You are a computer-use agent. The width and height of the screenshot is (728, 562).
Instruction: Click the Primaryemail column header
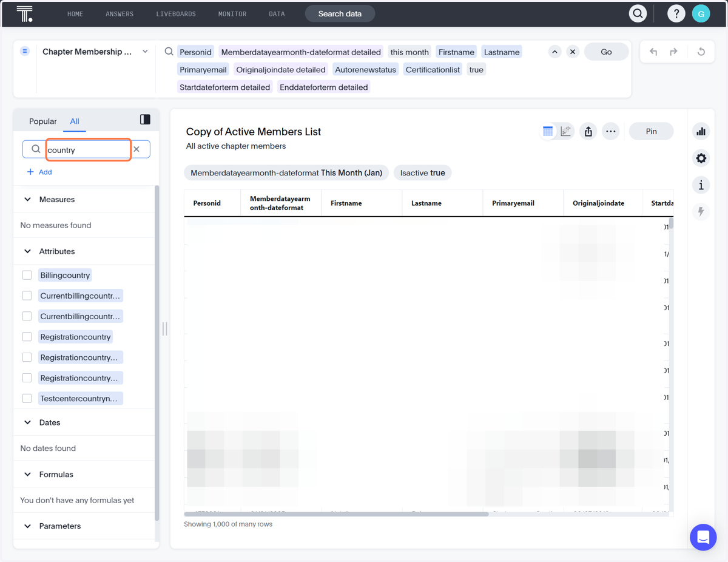(x=523, y=203)
